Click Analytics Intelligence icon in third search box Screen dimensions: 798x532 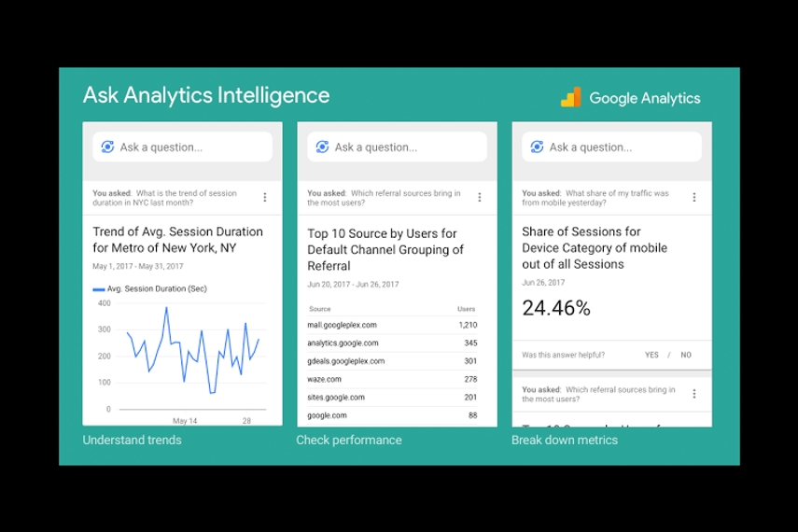click(537, 147)
